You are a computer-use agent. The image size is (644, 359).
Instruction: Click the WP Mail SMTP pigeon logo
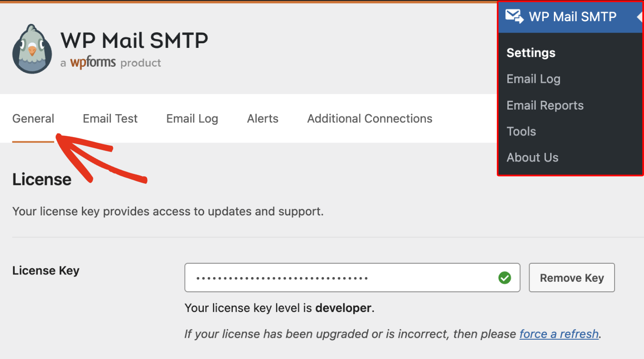pos(31,48)
